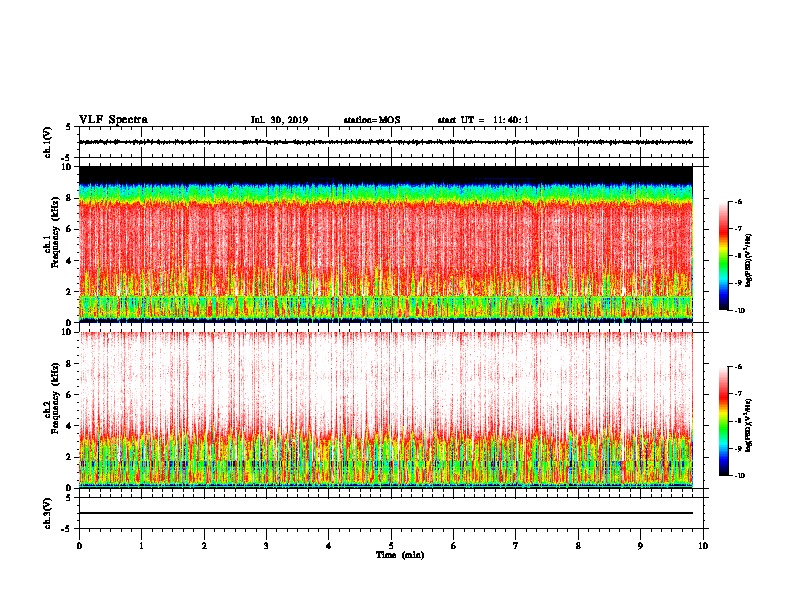
Task: Click upper colorbar log(PSD) units label
Action: point(748,261)
